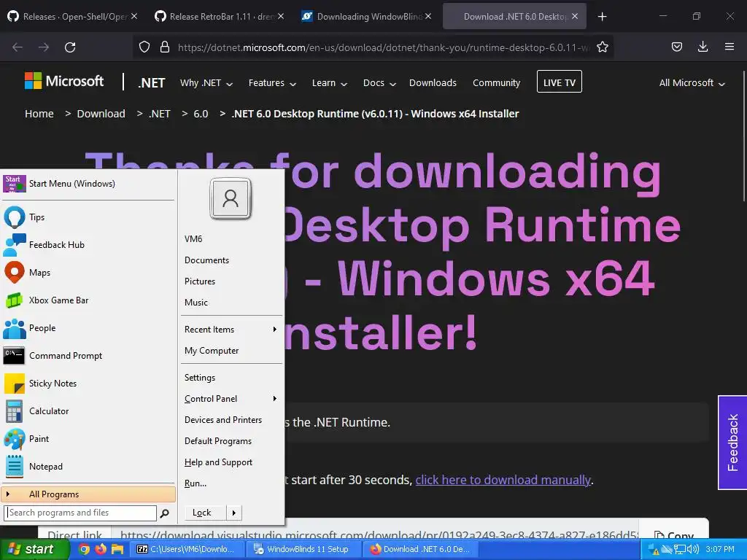Open a new Firefox tab

click(x=602, y=17)
